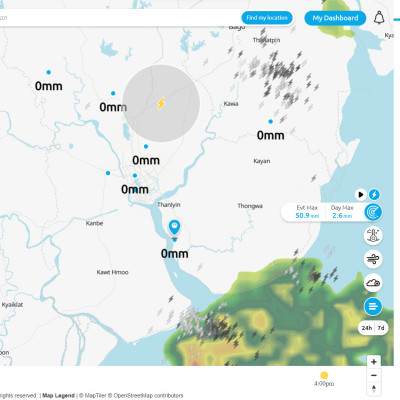The width and height of the screenshot is (400, 400).
Task: Open My Dashboard
Action: (335, 18)
